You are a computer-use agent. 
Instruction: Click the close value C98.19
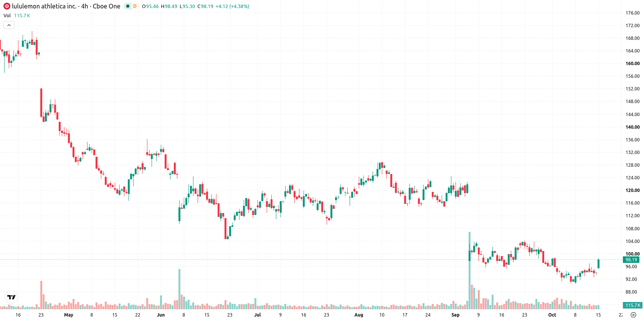(205, 7)
